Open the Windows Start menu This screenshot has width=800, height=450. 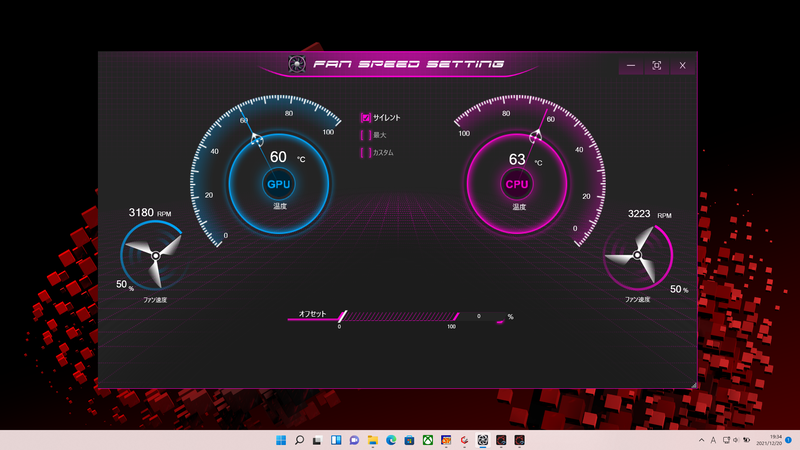281,440
